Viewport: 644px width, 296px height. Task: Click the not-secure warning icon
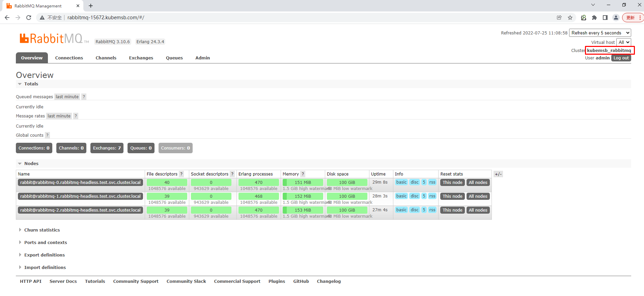[42, 18]
